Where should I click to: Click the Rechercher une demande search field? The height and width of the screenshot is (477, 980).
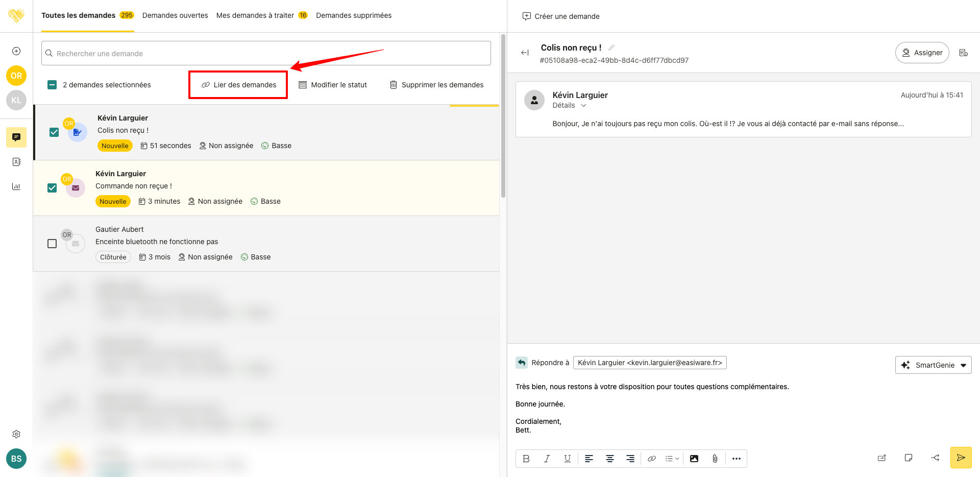coord(266,53)
